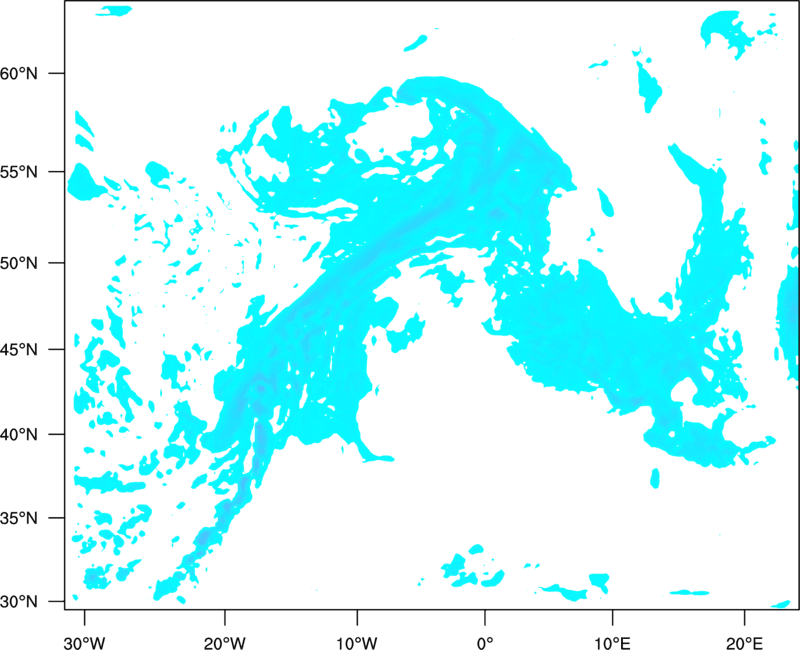This screenshot has height=650, width=800.
Task: Click the 40°N latitude label
Action: point(19,435)
